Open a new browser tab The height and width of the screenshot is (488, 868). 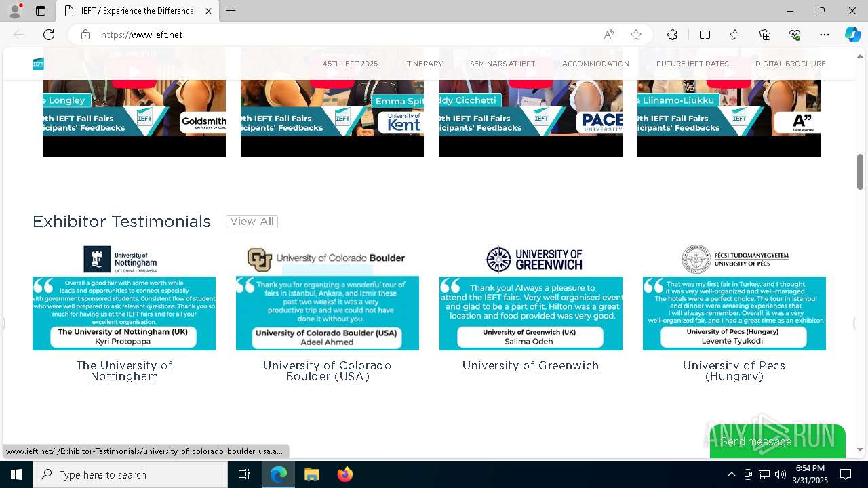pos(231,11)
